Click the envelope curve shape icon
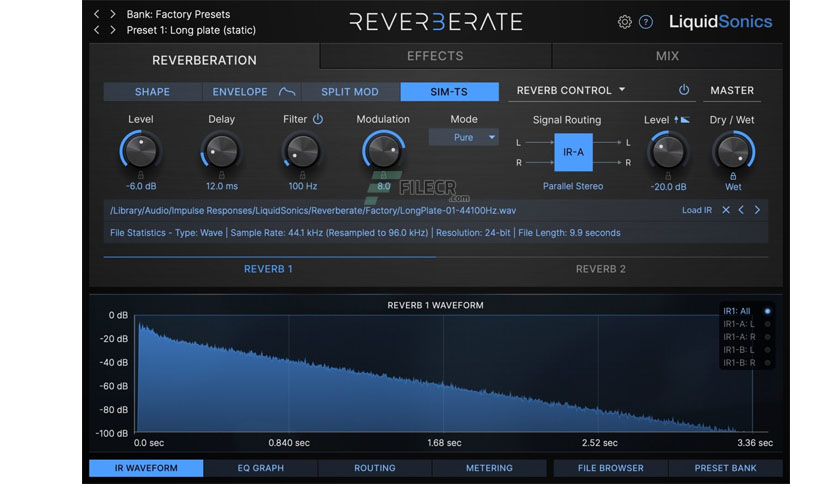 (x=287, y=92)
